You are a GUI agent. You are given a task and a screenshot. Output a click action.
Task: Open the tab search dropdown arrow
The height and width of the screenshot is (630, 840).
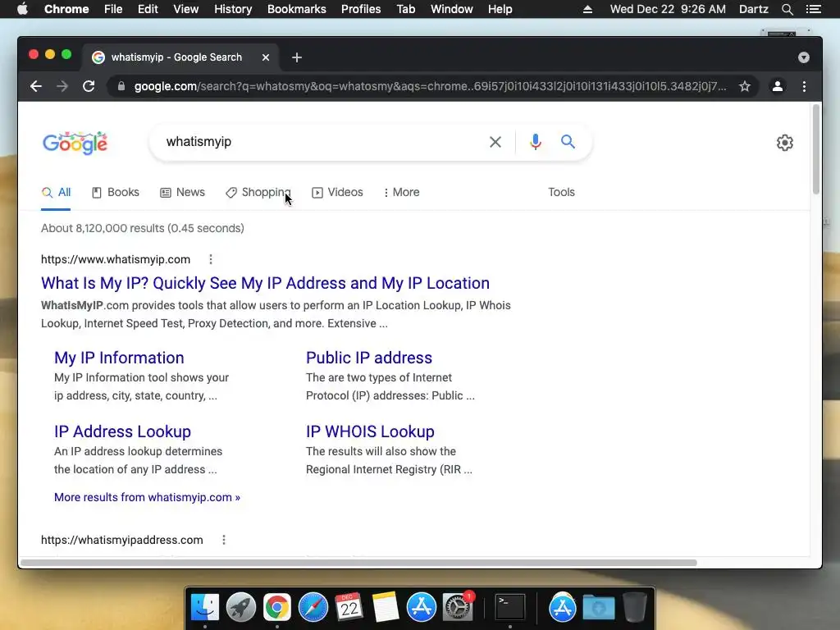pos(804,57)
